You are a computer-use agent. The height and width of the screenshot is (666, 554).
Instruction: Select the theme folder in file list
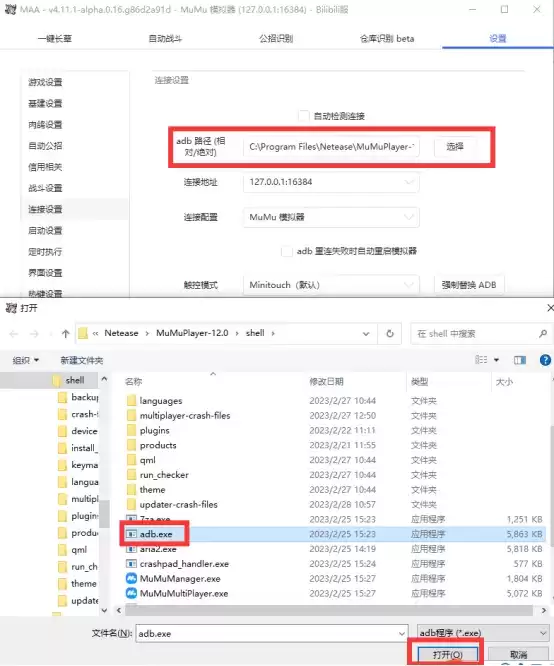[x=152, y=490]
